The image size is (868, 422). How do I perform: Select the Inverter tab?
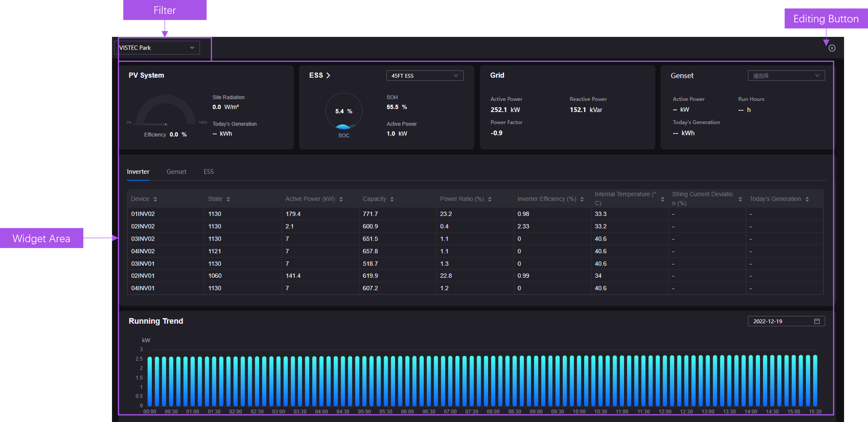[138, 172]
